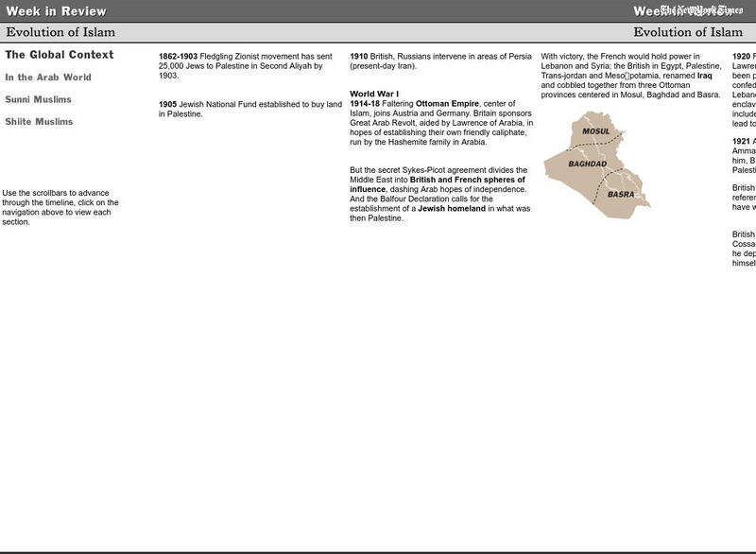Click the right Evolution of Islam heading
756x554 pixels.
pos(688,32)
